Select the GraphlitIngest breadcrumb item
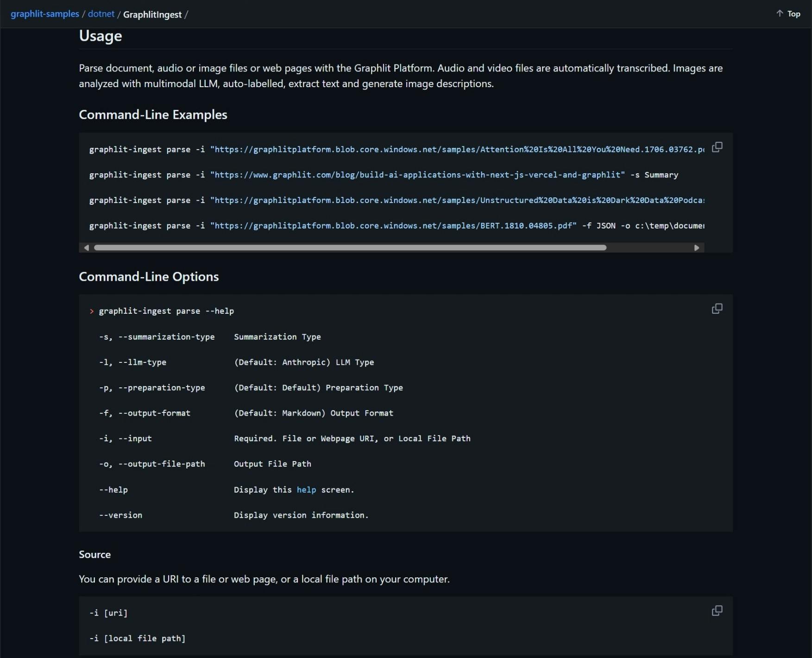812x658 pixels. (152, 14)
